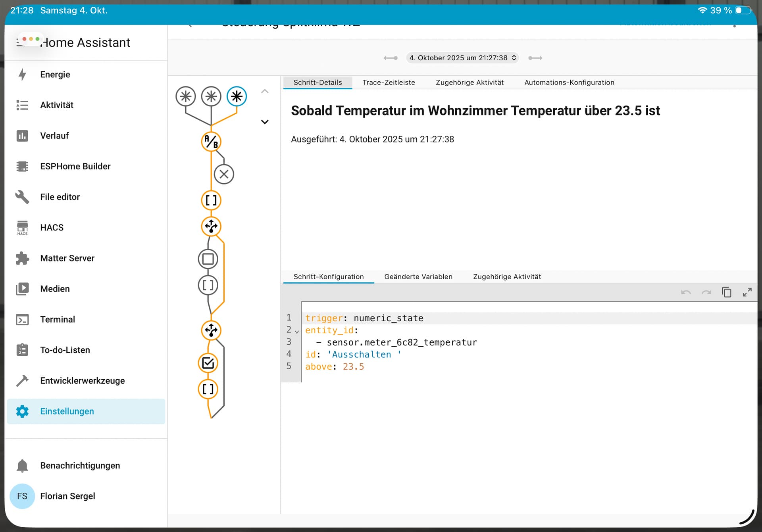
Task: Switch to the Geänderte Variablen tab
Action: pos(418,277)
